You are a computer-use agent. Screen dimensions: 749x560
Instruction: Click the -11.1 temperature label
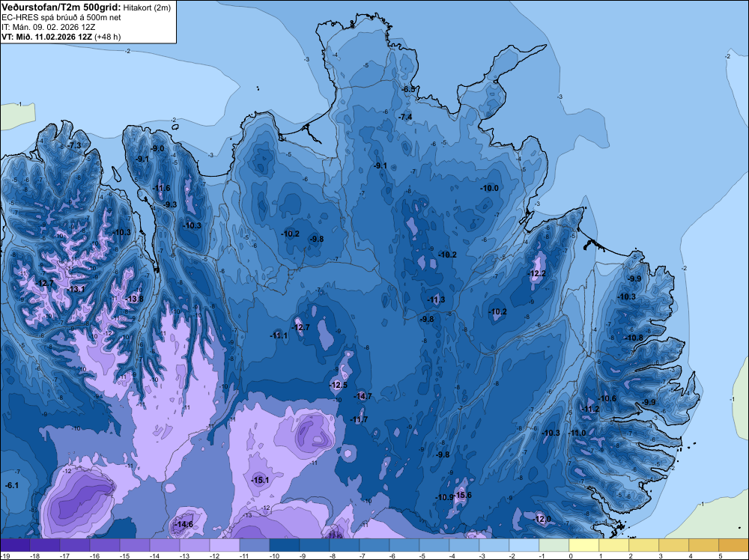click(279, 335)
